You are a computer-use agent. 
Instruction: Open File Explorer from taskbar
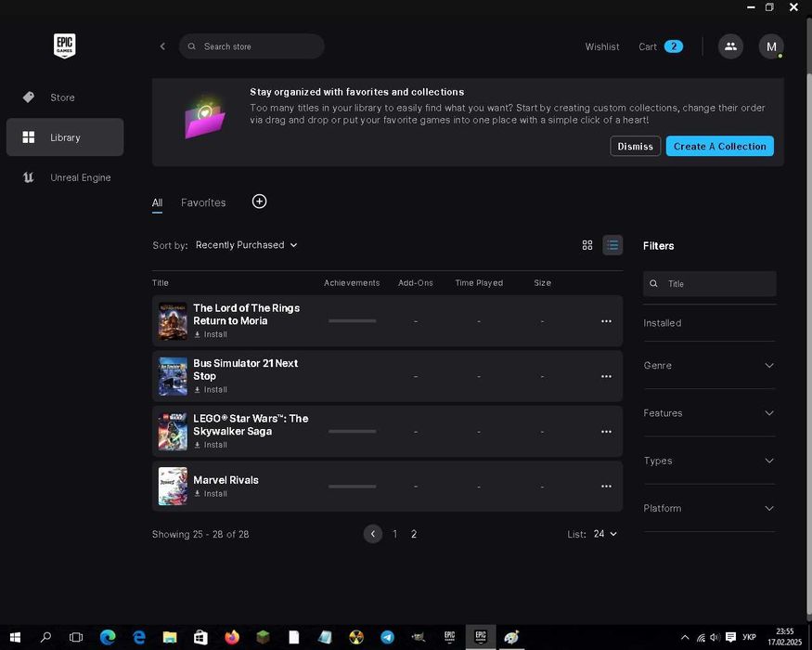pos(170,637)
